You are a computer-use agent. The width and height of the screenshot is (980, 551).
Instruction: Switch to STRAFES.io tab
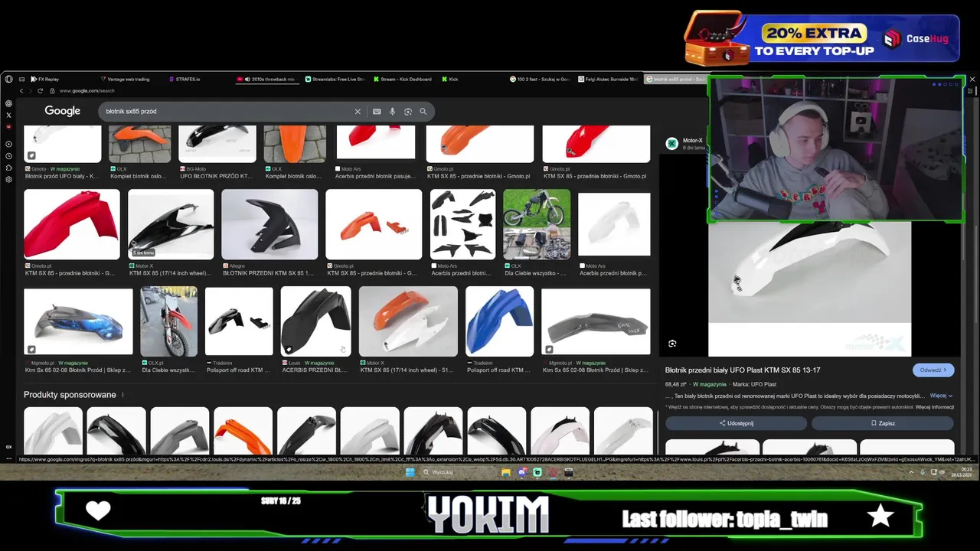tap(184, 79)
